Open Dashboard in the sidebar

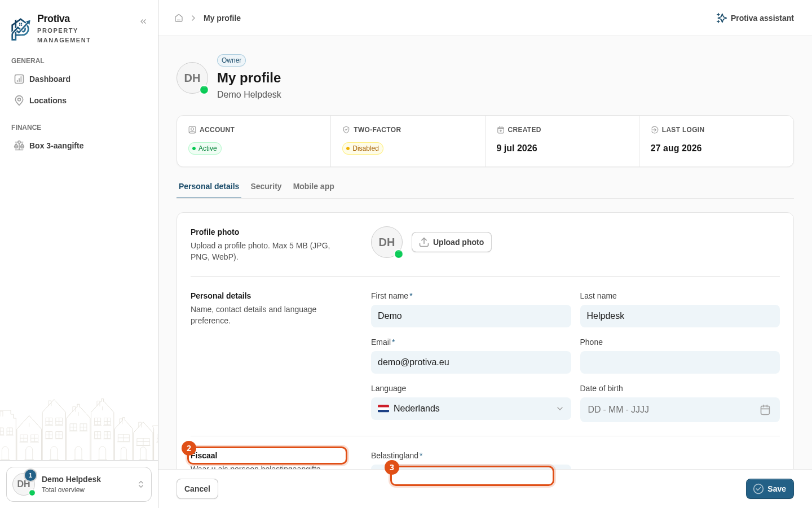coord(79,79)
